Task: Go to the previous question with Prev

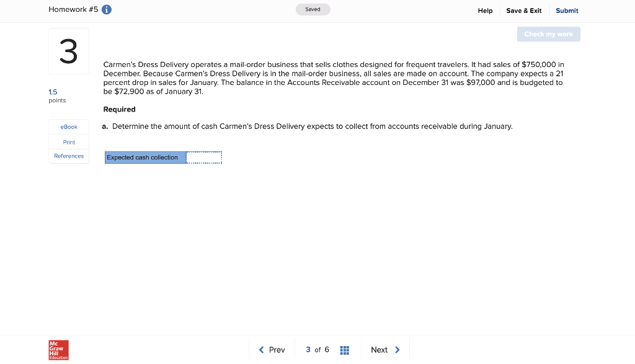Action: [273, 349]
